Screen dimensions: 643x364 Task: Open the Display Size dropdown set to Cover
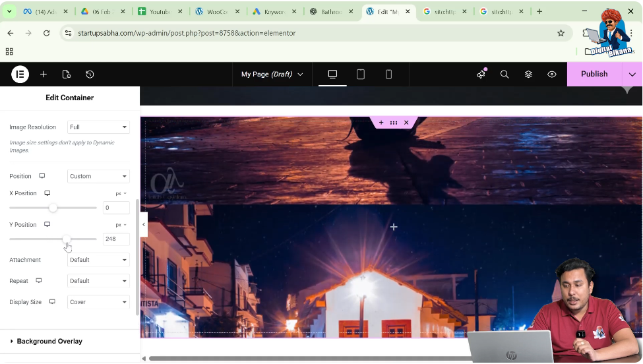(x=98, y=302)
